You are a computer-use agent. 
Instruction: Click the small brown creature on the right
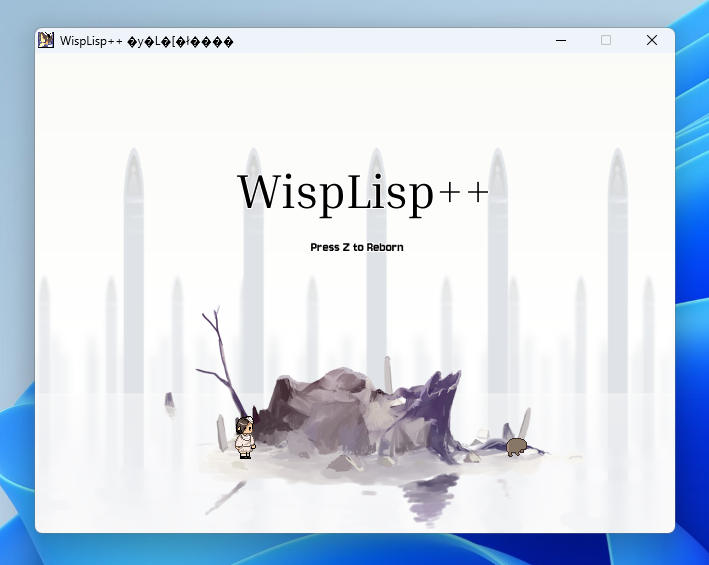pyautogui.click(x=516, y=447)
